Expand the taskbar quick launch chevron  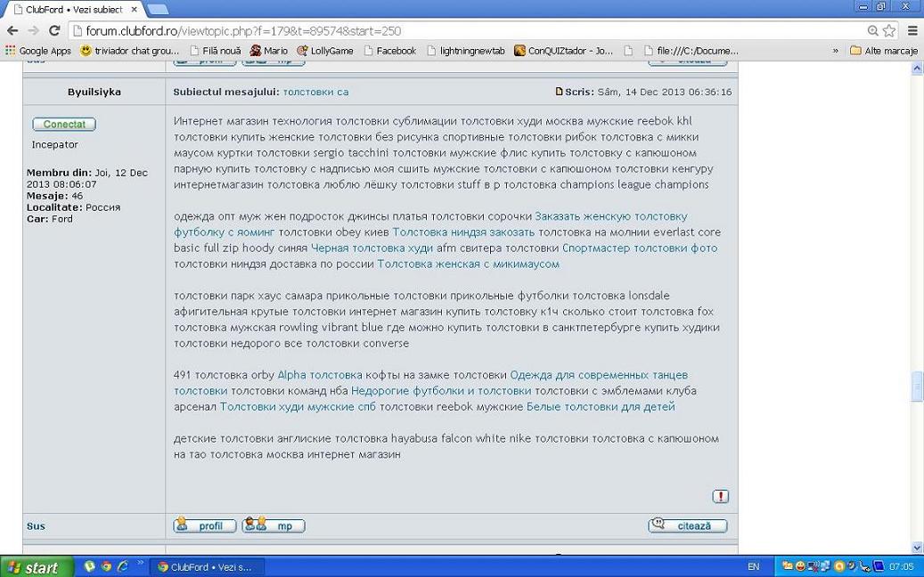pyautogui.click(x=140, y=565)
